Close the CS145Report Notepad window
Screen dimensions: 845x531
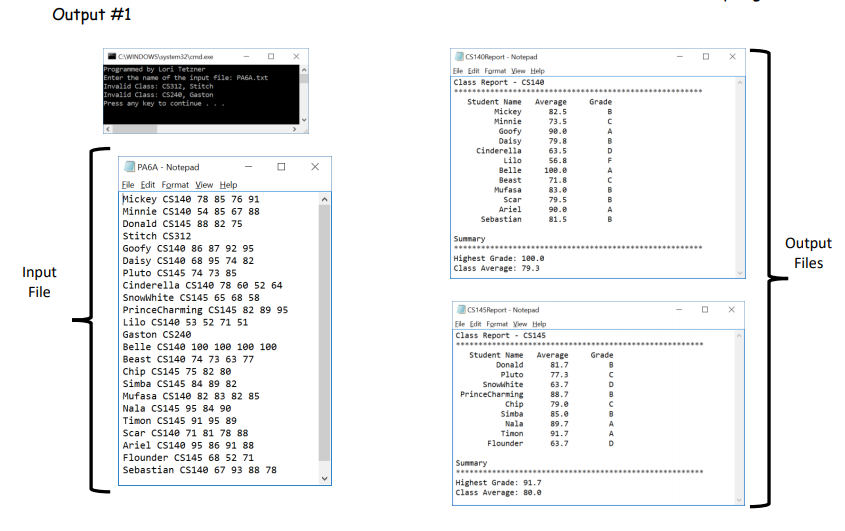pos(731,309)
